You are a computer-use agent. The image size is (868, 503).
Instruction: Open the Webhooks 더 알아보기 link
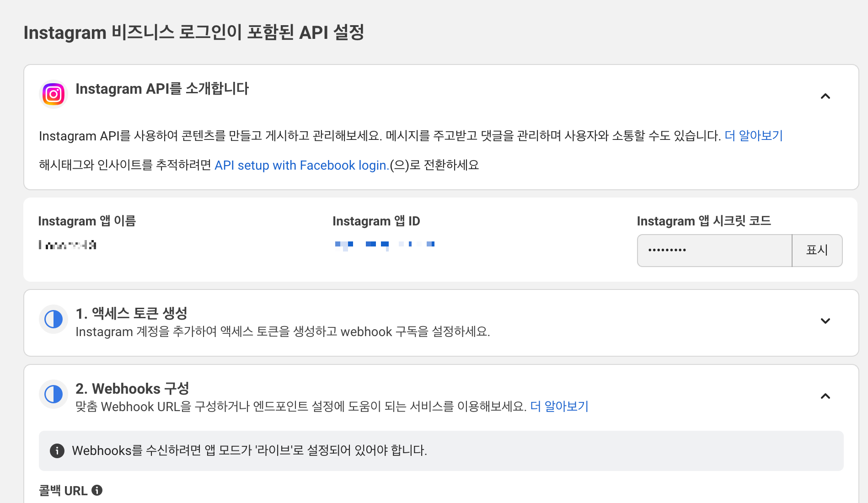click(559, 407)
